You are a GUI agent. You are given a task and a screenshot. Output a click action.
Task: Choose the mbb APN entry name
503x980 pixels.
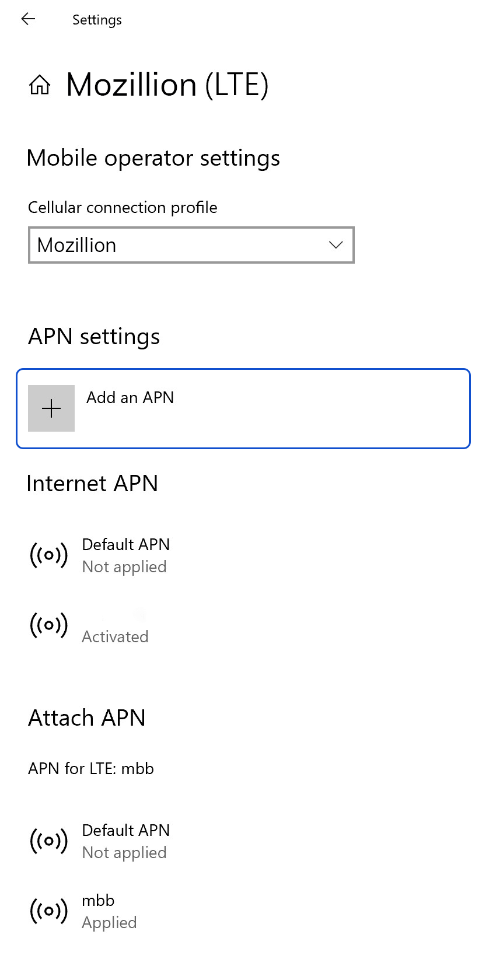(x=98, y=900)
